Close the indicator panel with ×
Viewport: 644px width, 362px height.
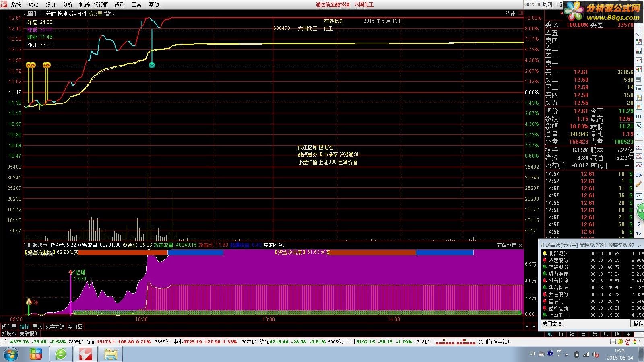520,245
